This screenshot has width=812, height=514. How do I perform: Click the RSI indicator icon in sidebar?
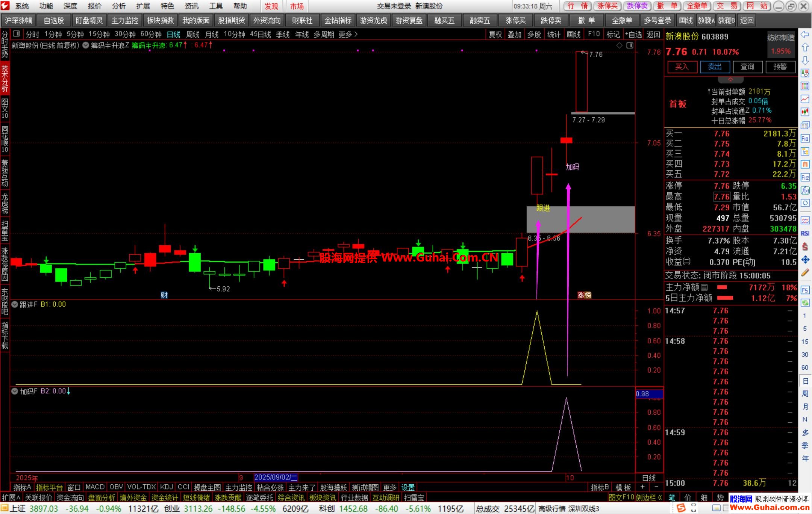coord(805,233)
